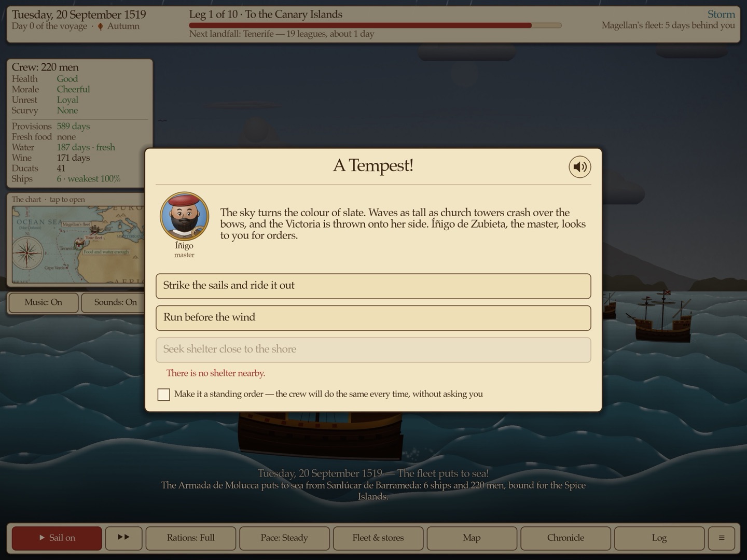Click Magellan's fleet: 5 days behind text
This screenshot has width=747, height=560.
click(x=668, y=25)
